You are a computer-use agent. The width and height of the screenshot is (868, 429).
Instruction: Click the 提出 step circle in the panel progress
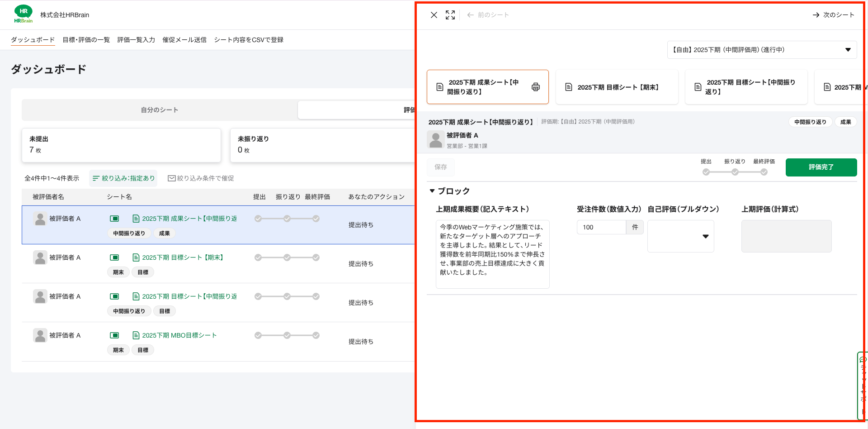point(706,172)
